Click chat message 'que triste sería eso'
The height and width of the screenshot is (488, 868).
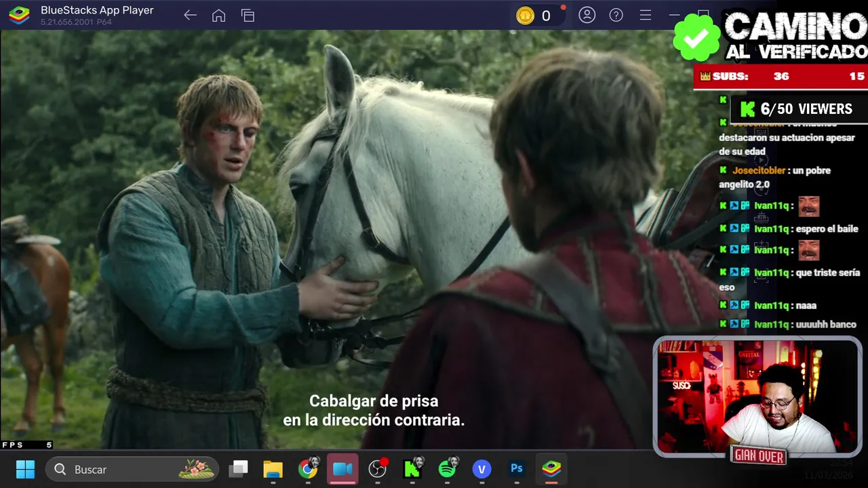point(790,279)
